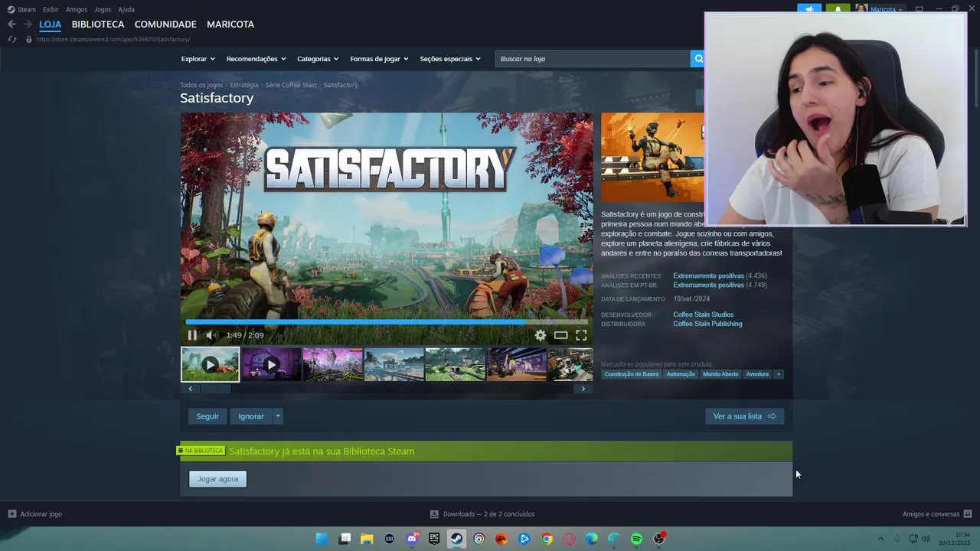Select the second purple trailer thumbnail
The width and height of the screenshot is (980, 551).
272,364
